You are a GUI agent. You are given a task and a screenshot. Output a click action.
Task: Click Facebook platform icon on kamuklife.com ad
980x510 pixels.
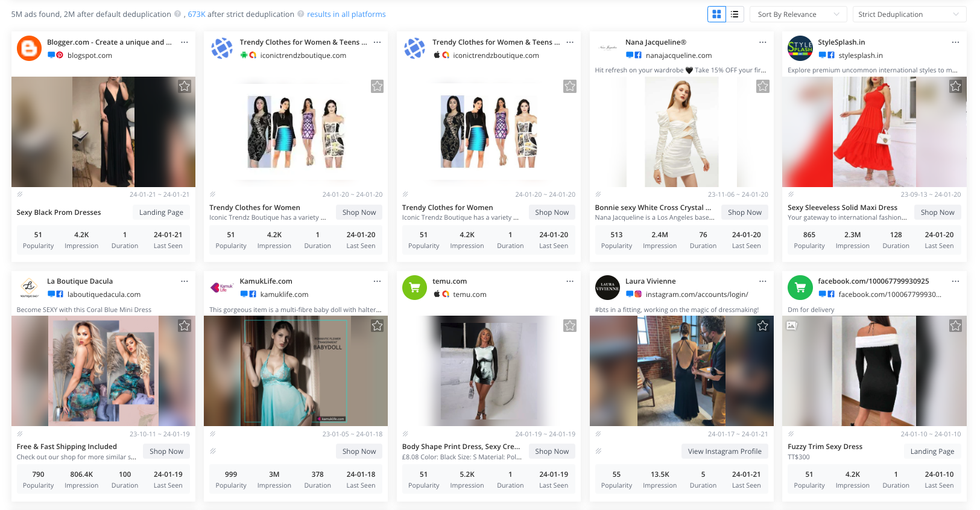253,295
